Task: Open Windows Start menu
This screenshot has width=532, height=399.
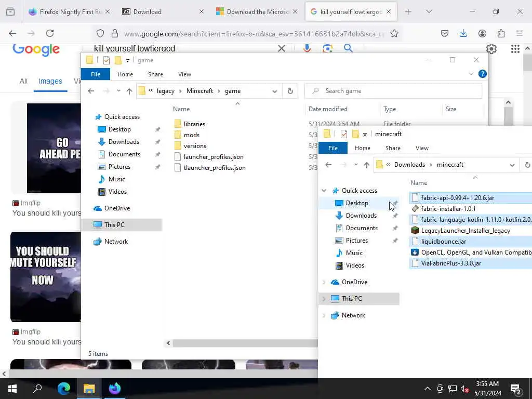Action: coord(12,388)
